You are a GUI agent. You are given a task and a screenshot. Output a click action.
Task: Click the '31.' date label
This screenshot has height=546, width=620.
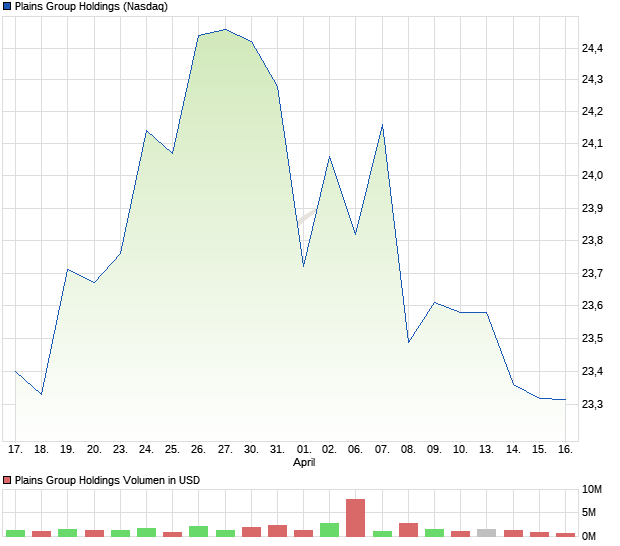(x=277, y=450)
